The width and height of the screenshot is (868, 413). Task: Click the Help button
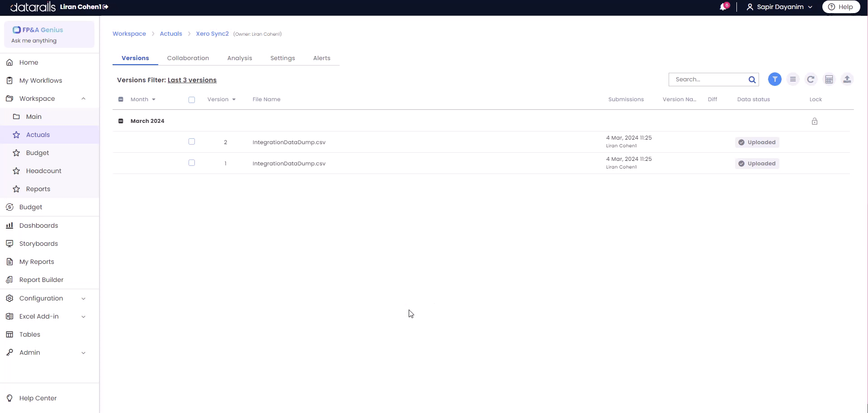tap(841, 7)
